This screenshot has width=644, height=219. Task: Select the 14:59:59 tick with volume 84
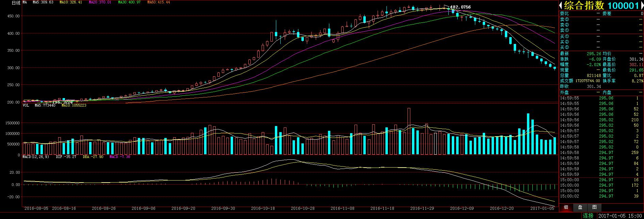(601, 163)
